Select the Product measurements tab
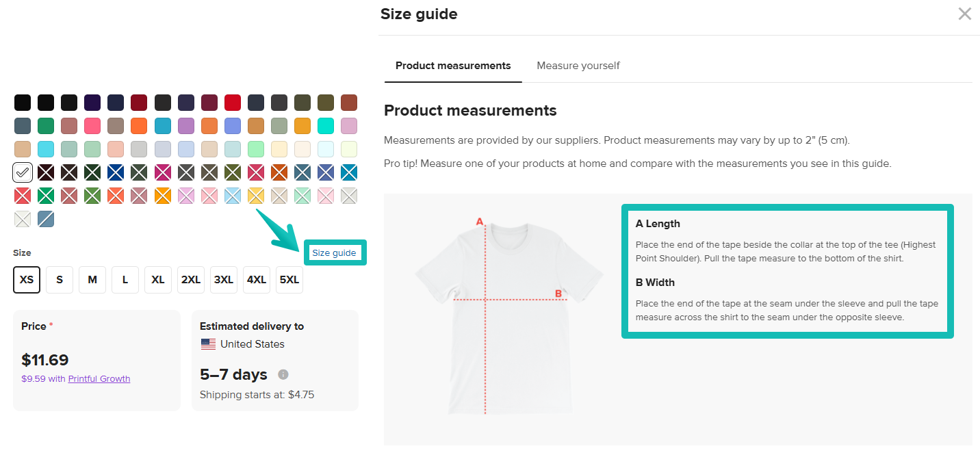The height and width of the screenshot is (455, 980). point(452,66)
